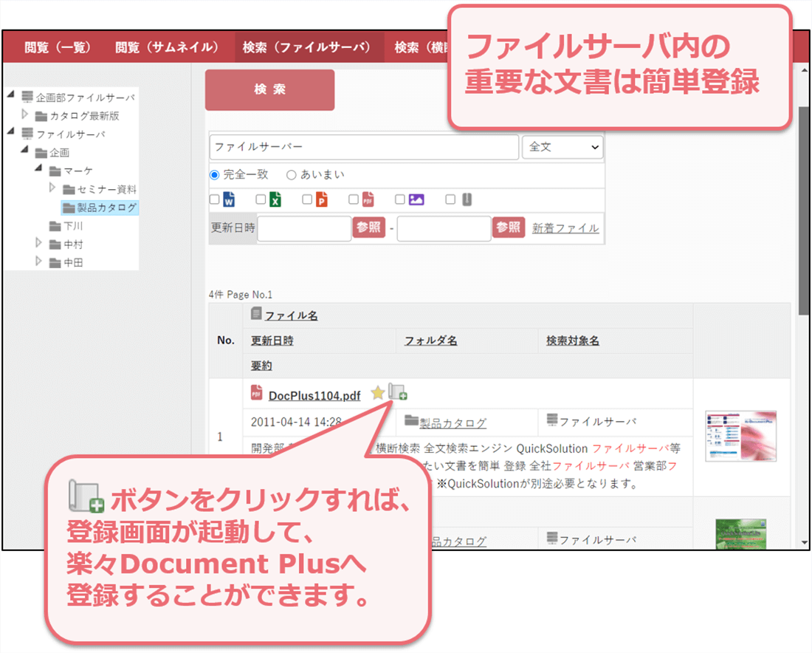Collapse the 企画部ファイルサーバ tree node
Viewport: 812px width, 653px height.
click(11, 95)
